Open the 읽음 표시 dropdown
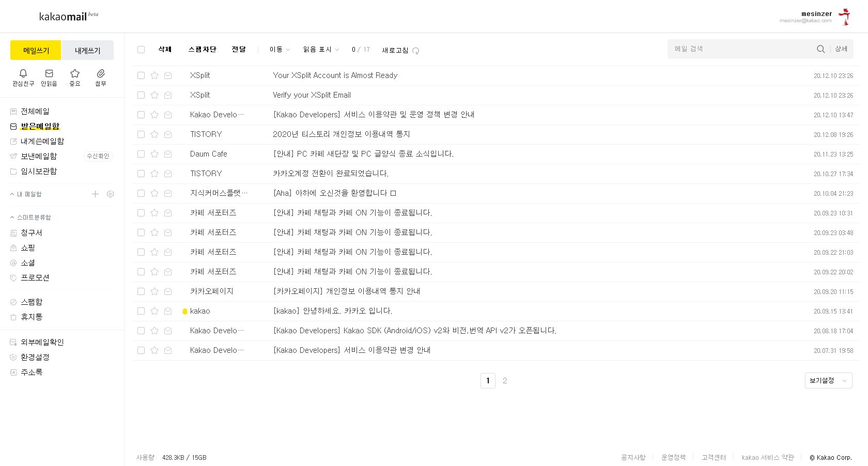868x466 pixels. click(321, 50)
